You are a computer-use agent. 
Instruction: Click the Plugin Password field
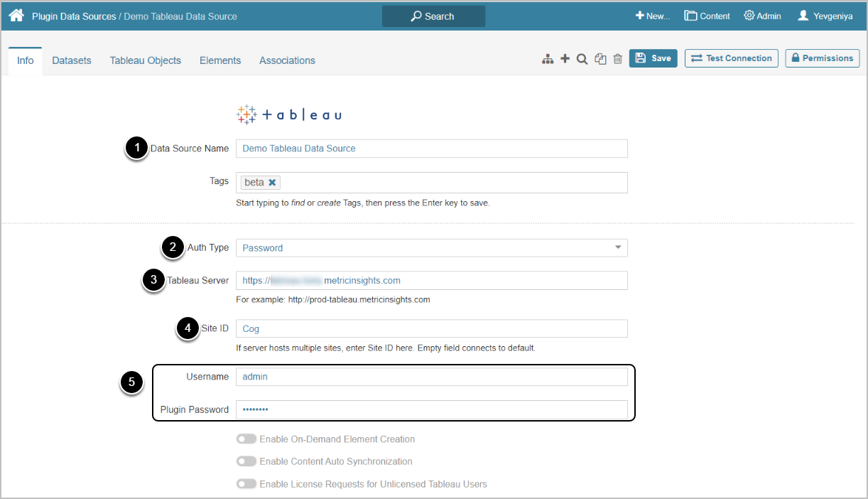432,409
